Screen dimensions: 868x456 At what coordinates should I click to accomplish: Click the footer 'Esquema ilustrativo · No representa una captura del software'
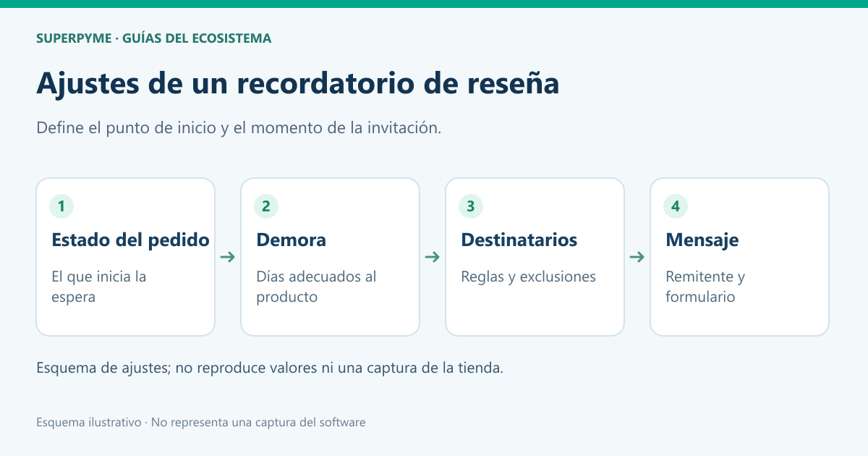coord(201,422)
